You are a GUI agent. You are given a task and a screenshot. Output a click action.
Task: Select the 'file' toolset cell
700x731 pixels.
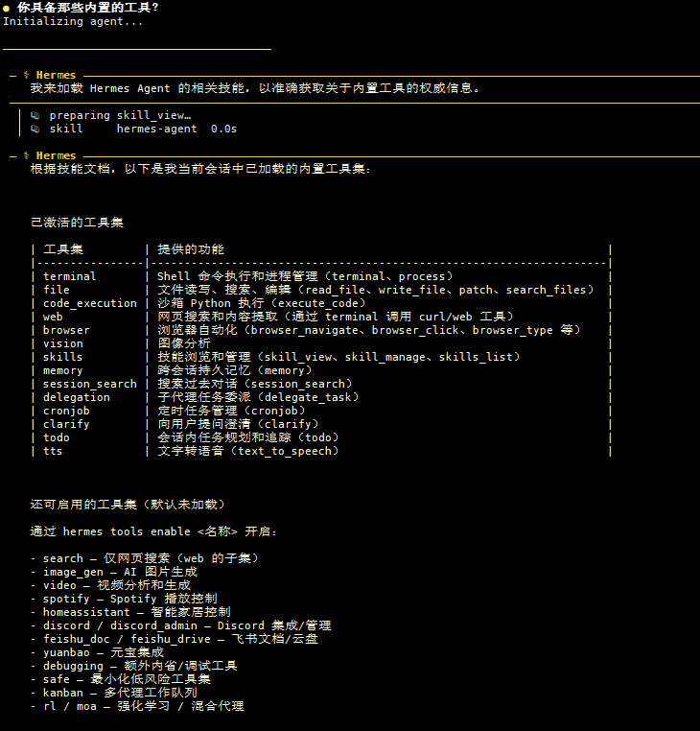coord(57,290)
